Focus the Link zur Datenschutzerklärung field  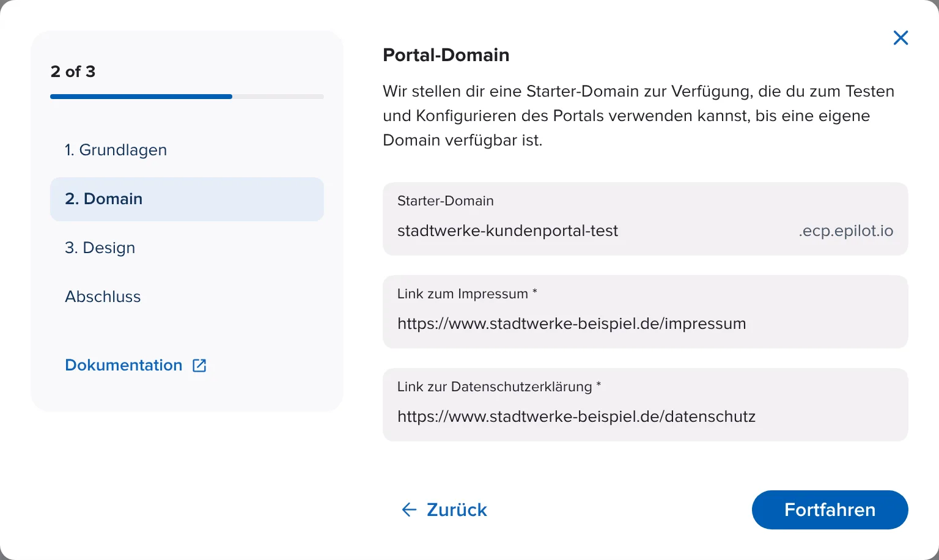point(646,405)
